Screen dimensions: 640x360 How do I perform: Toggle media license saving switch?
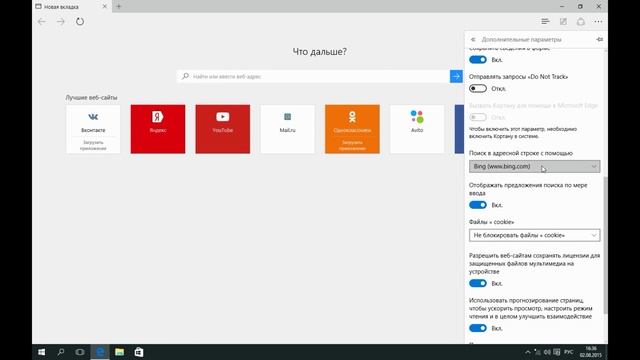click(478, 283)
